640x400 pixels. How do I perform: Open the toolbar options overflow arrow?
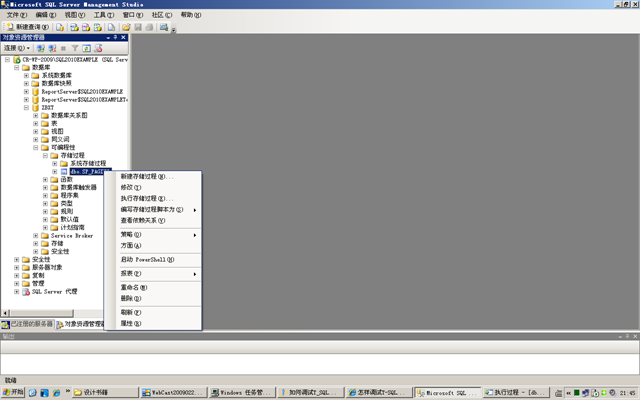[173, 29]
